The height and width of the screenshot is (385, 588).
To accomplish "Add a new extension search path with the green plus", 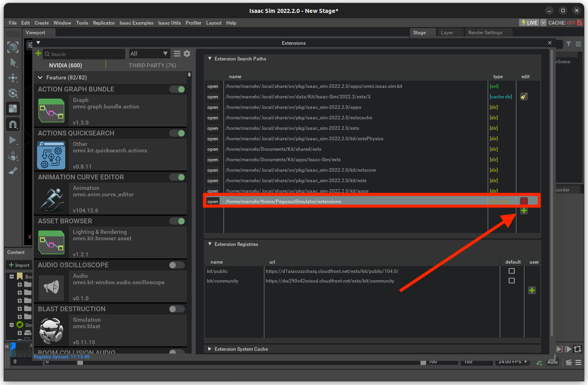I will (x=524, y=211).
